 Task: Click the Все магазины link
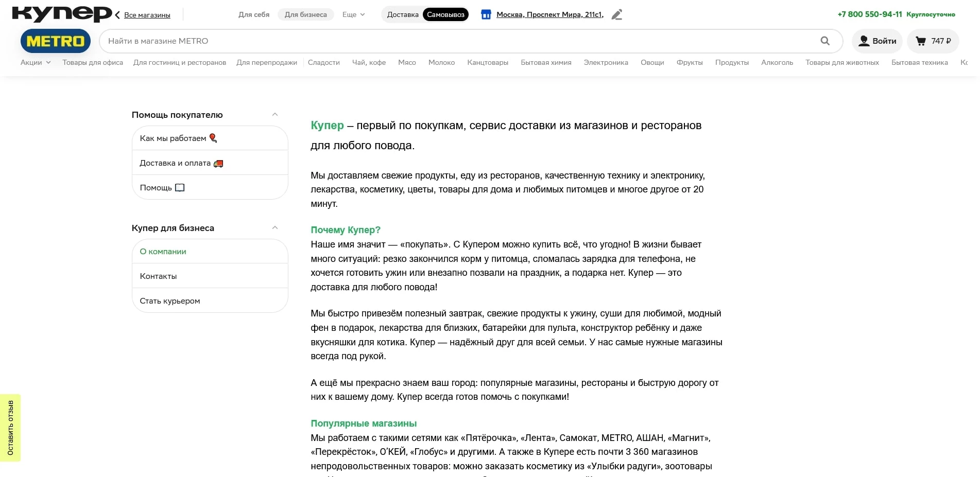[147, 15]
